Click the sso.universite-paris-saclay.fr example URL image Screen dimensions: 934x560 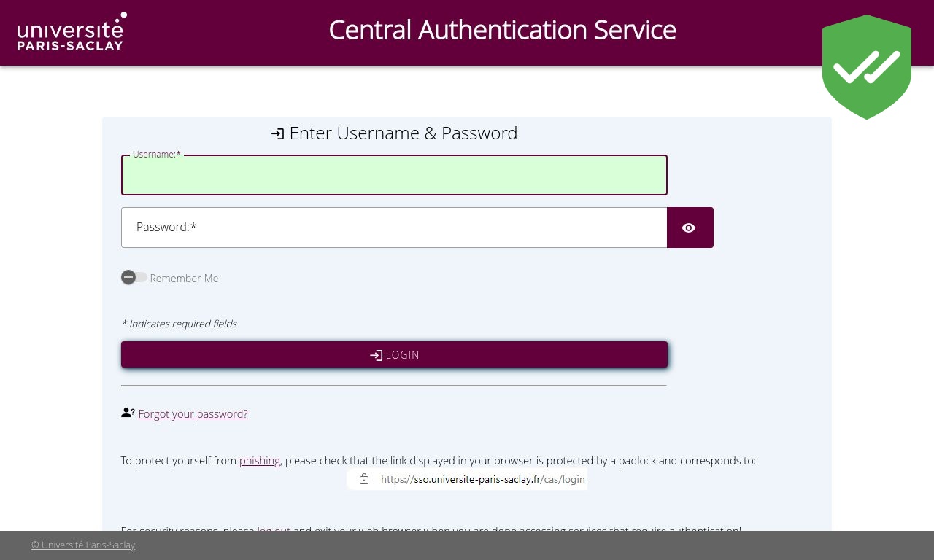[467, 479]
